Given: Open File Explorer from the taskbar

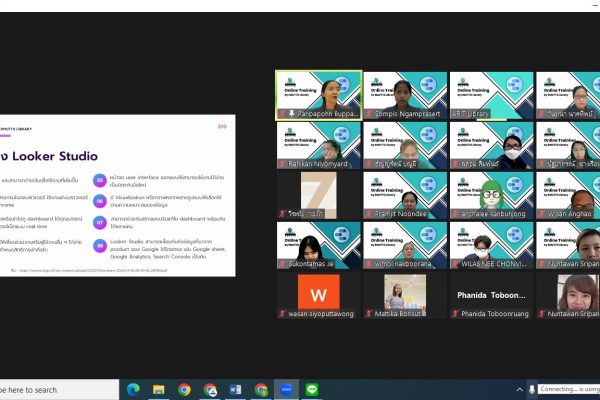Looking at the screenshot, I should pyautogui.click(x=158, y=390).
